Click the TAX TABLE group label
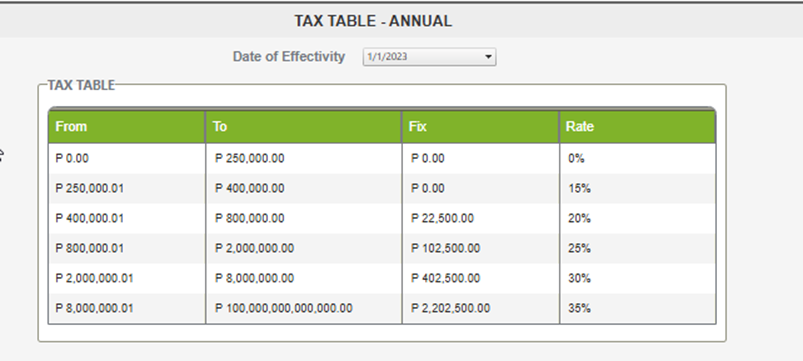 [81, 85]
